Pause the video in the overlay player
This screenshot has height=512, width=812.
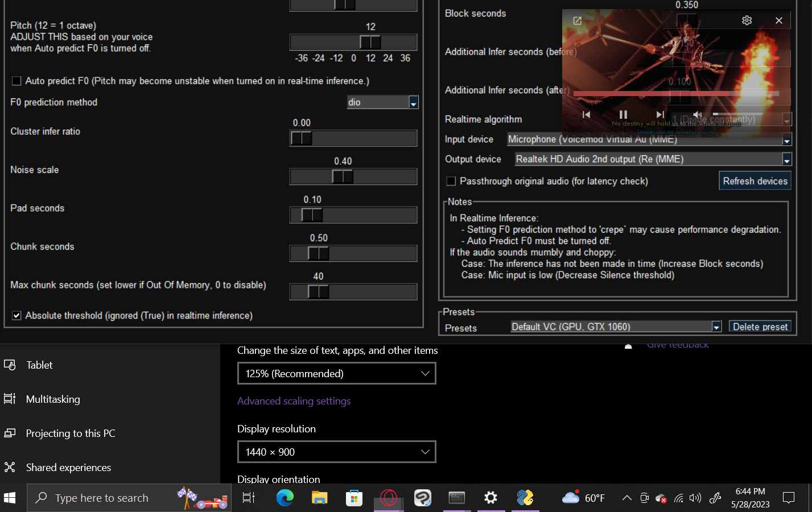coord(623,114)
